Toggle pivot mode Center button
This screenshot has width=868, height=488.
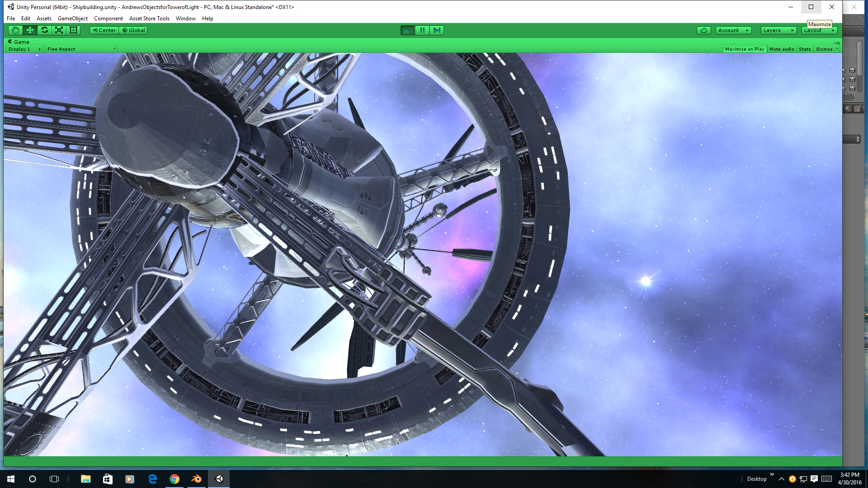click(104, 30)
